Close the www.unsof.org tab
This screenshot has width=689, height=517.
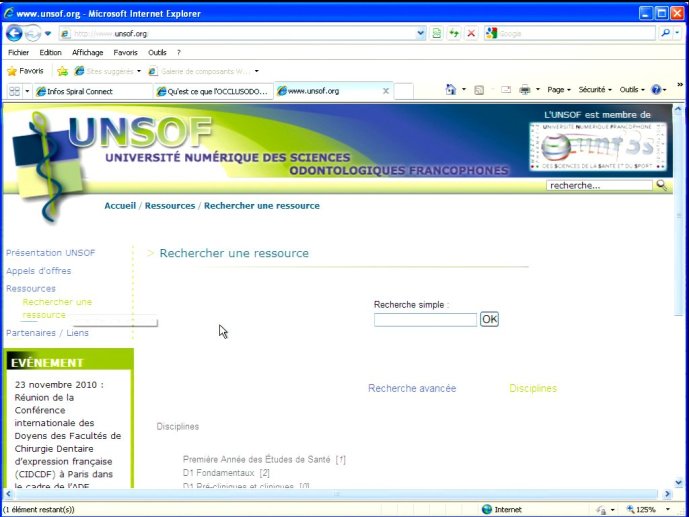[x=386, y=91]
